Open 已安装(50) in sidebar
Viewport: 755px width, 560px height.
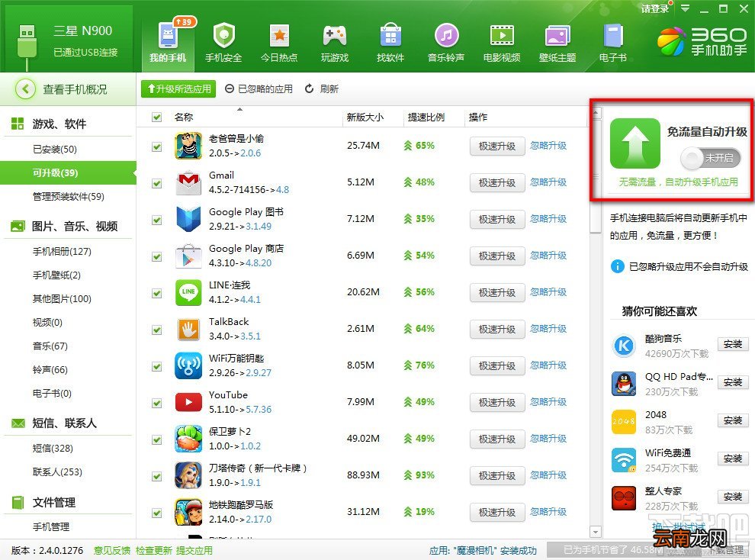click(55, 150)
